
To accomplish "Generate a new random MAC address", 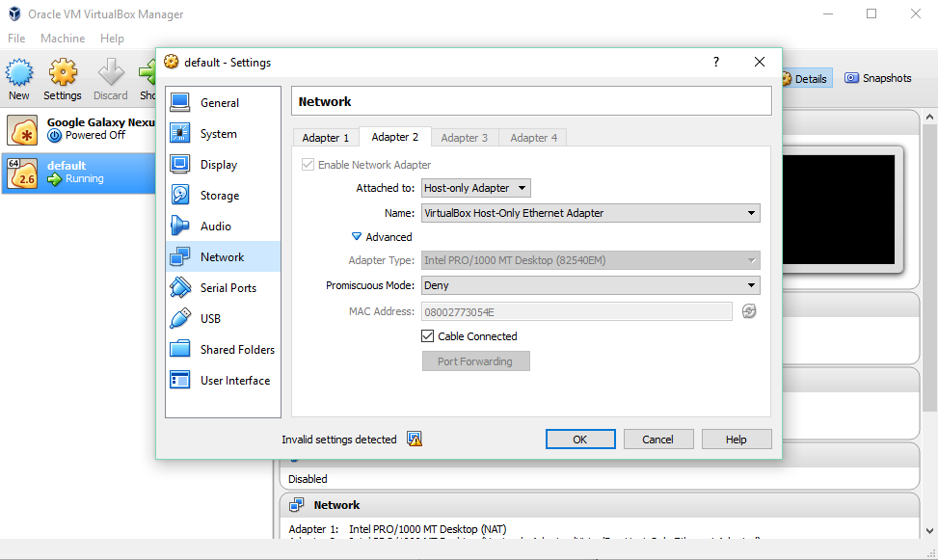I will pyautogui.click(x=749, y=311).
